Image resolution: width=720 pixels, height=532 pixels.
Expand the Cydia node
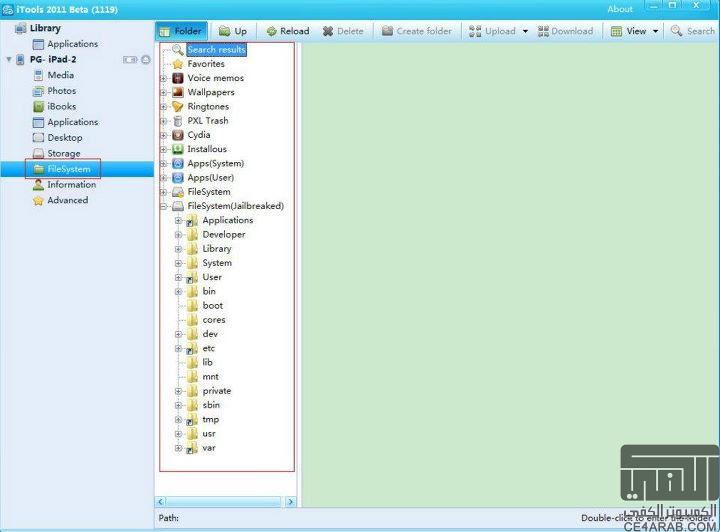point(163,135)
